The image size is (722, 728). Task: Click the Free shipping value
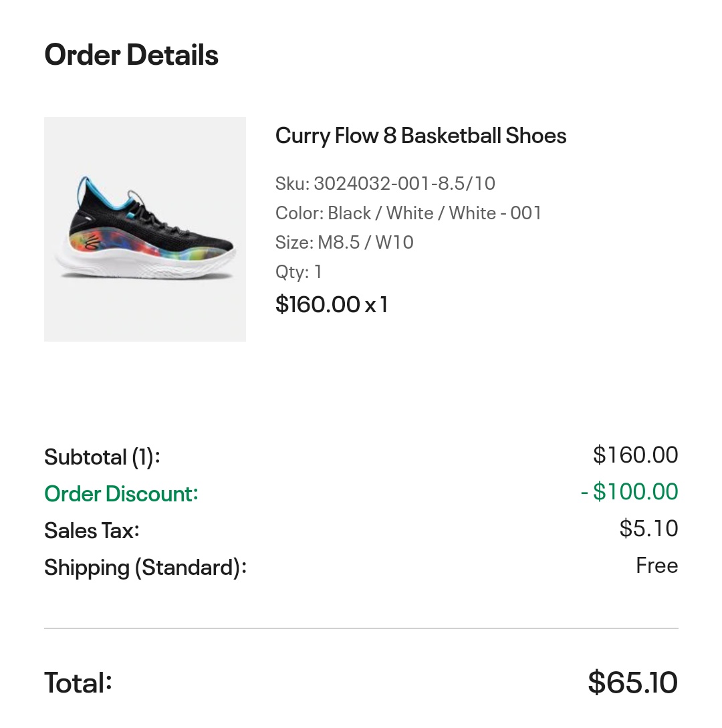[x=656, y=566]
